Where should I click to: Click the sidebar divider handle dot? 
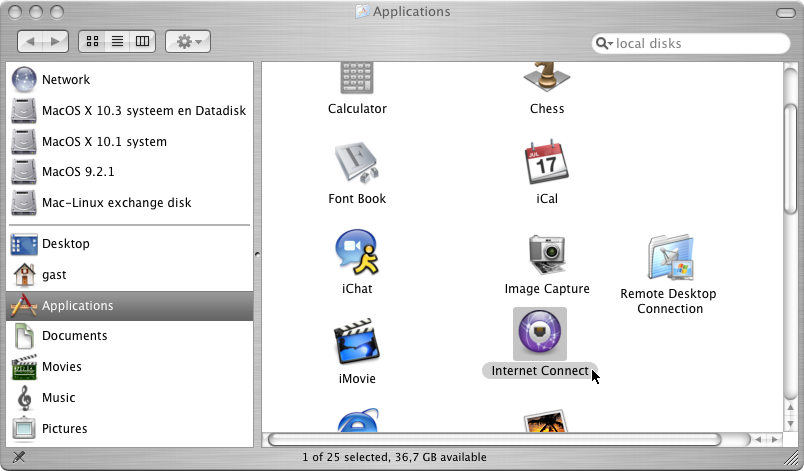pos(257,254)
